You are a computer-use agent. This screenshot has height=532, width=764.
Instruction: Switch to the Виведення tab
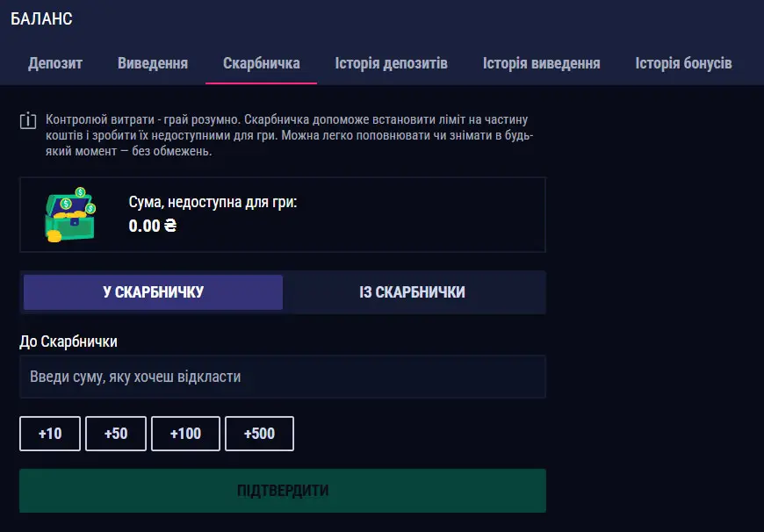click(x=151, y=63)
